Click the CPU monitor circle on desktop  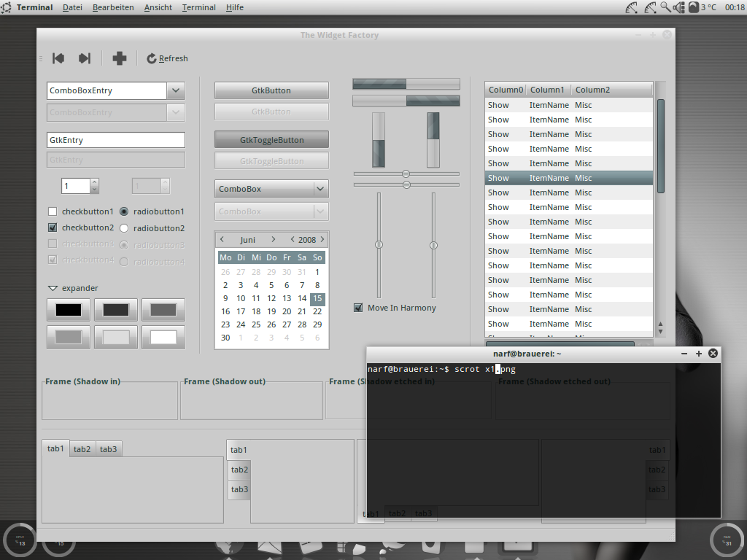pos(20,540)
